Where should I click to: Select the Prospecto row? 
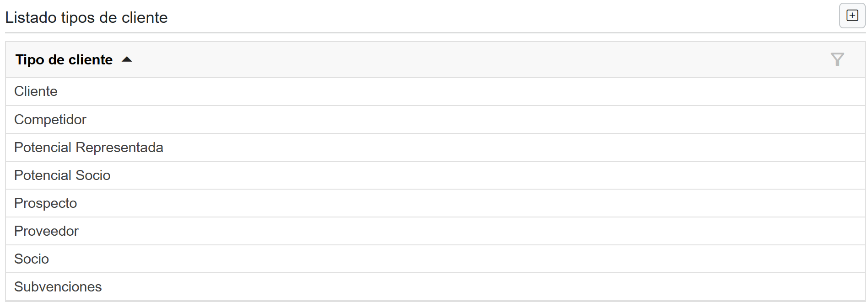46,203
